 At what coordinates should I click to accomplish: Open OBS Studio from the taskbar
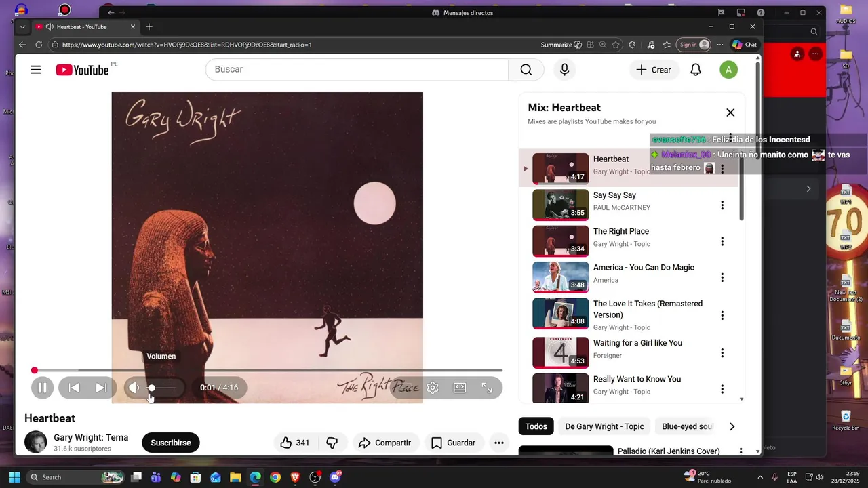(315, 477)
